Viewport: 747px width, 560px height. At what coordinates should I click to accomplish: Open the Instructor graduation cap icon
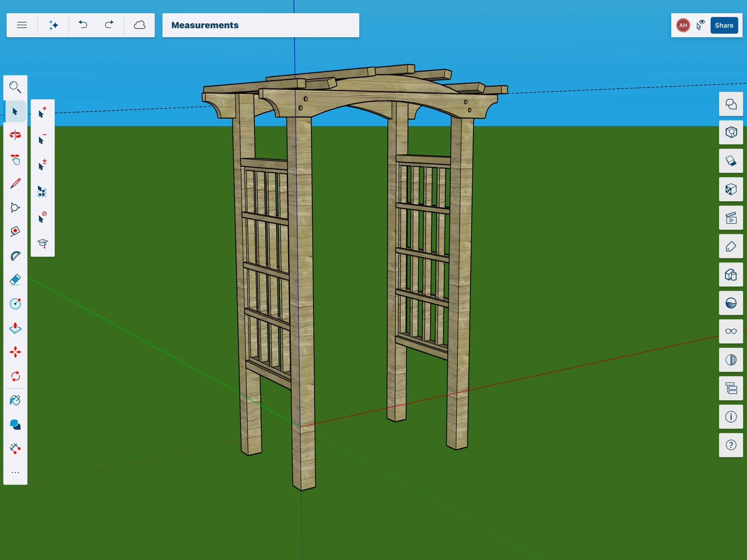pos(43,243)
